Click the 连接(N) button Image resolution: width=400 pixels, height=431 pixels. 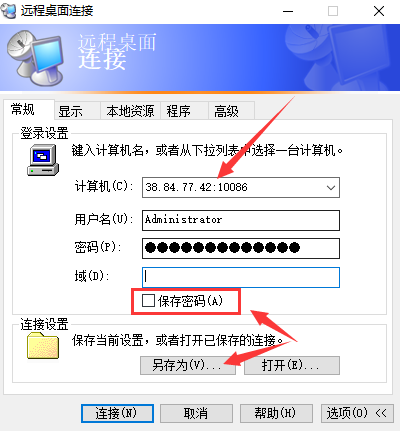117,414
